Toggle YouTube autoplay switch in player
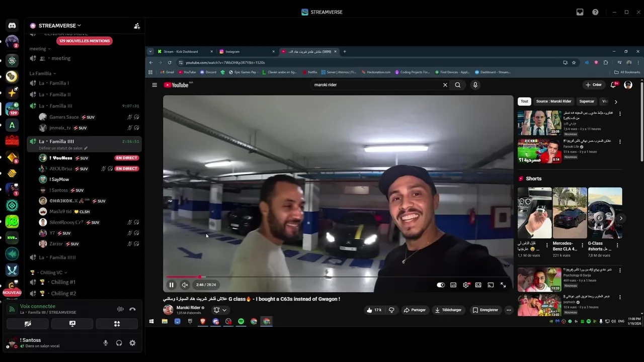 pyautogui.click(x=441, y=285)
